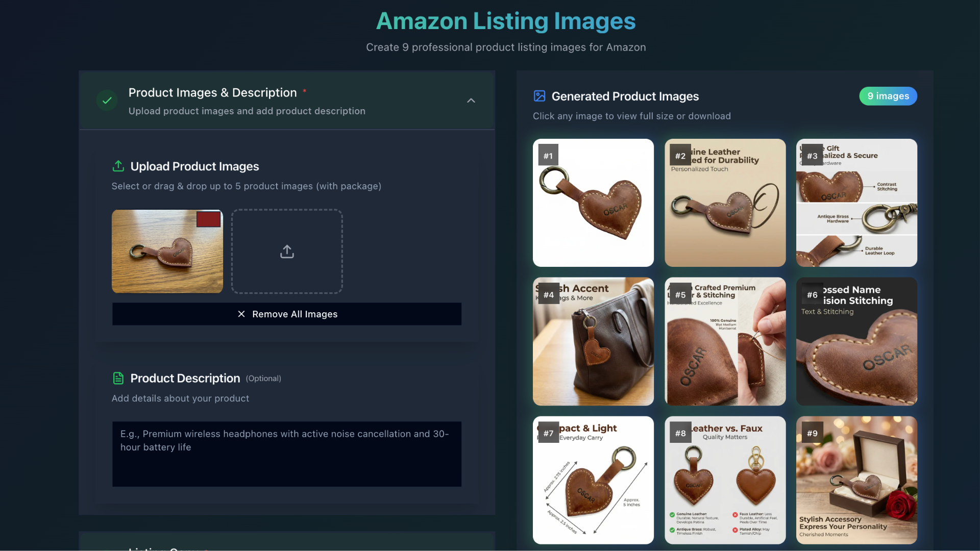
Task: Click the Generated Product Images picture icon
Action: (540, 96)
